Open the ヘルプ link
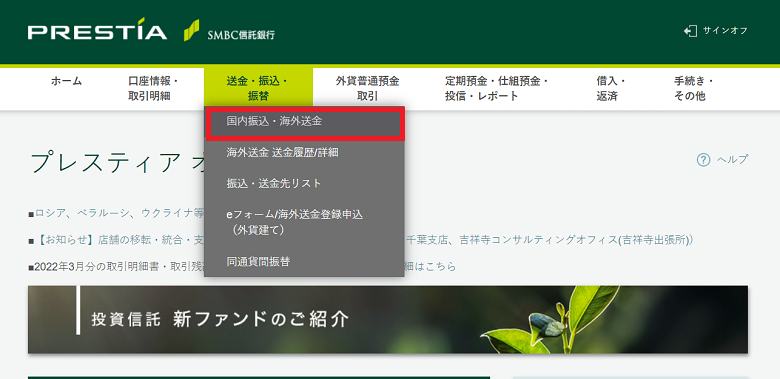The width and height of the screenshot is (780, 379). (732, 160)
